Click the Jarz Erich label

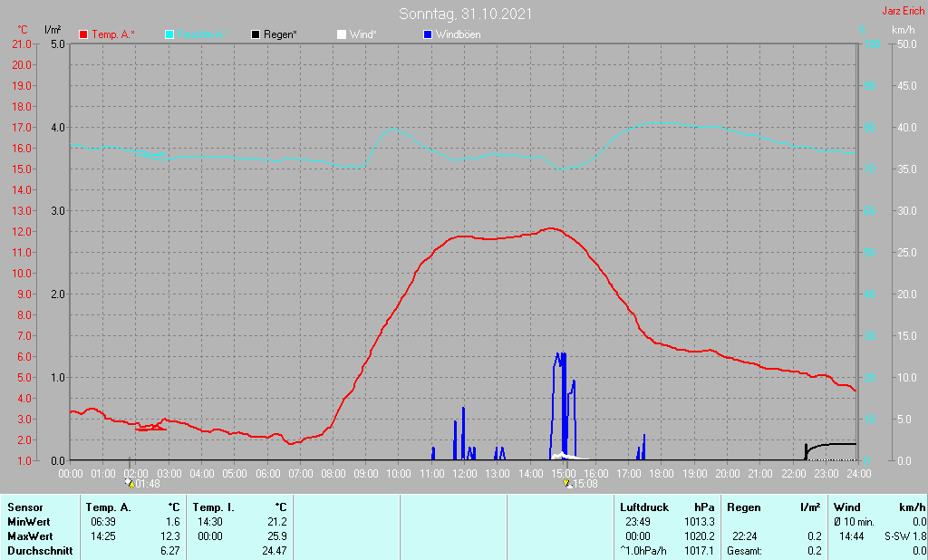pos(903,12)
